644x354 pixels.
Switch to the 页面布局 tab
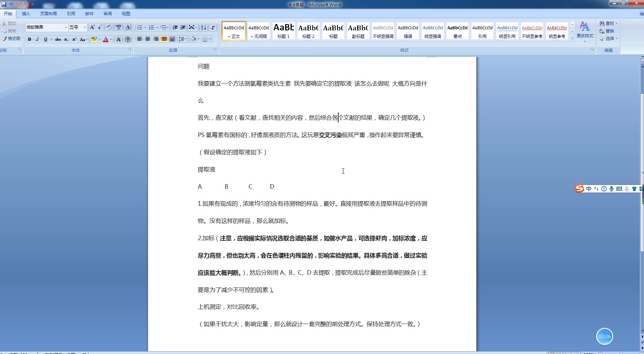49,14
